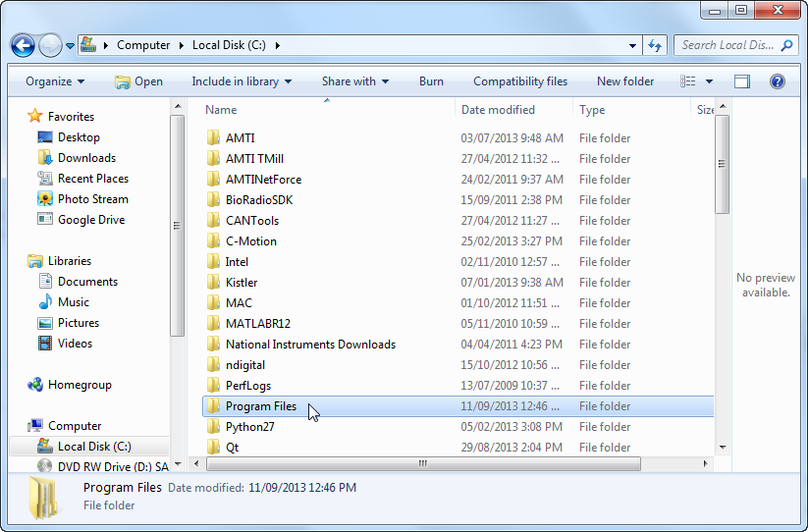Image resolution: width=808 pixels, height=532 pixels.
Task: Select the Python27 folder
Action: (x=458, y=426)
